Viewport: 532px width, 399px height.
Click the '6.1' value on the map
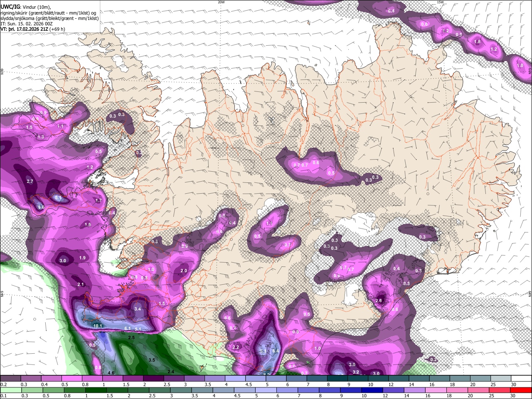tap(128, 329)
